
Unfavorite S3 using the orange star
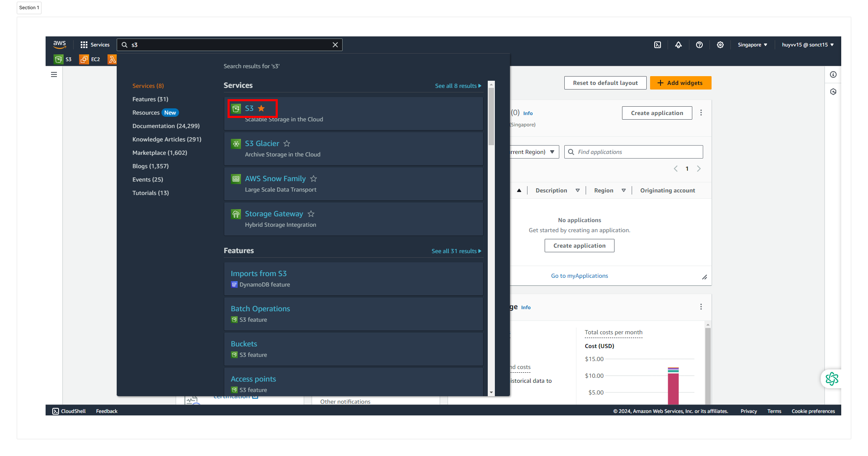tap(261, 108)
